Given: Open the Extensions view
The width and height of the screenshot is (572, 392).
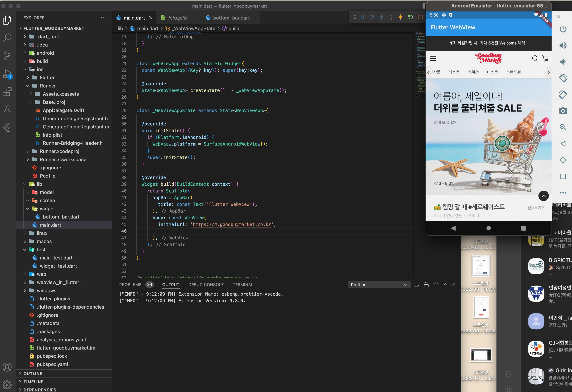Looking at the screenshot, I should pyautogui.click(x=7, y=92).
